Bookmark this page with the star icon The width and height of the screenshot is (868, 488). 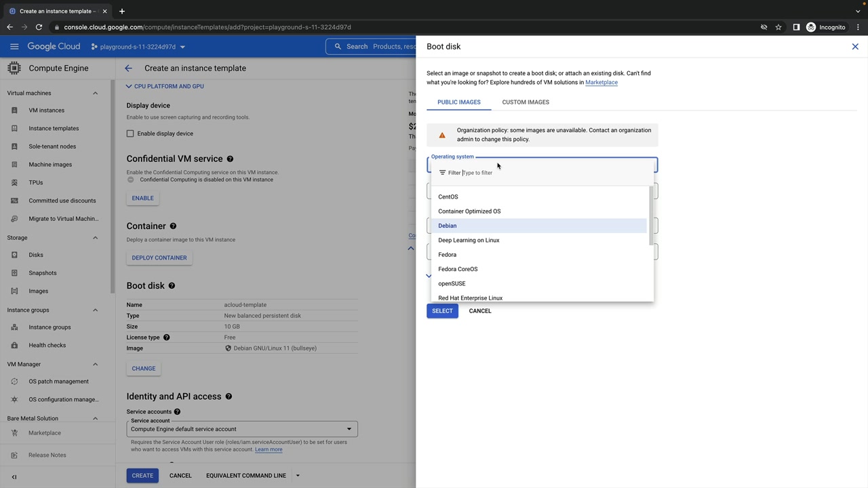pos(778,27)
